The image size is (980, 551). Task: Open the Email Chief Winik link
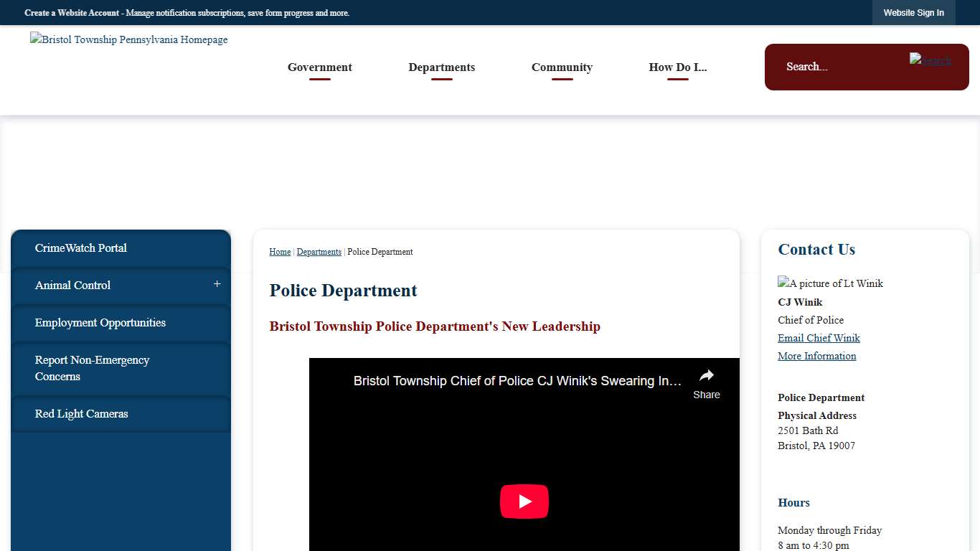coord(818,338)
